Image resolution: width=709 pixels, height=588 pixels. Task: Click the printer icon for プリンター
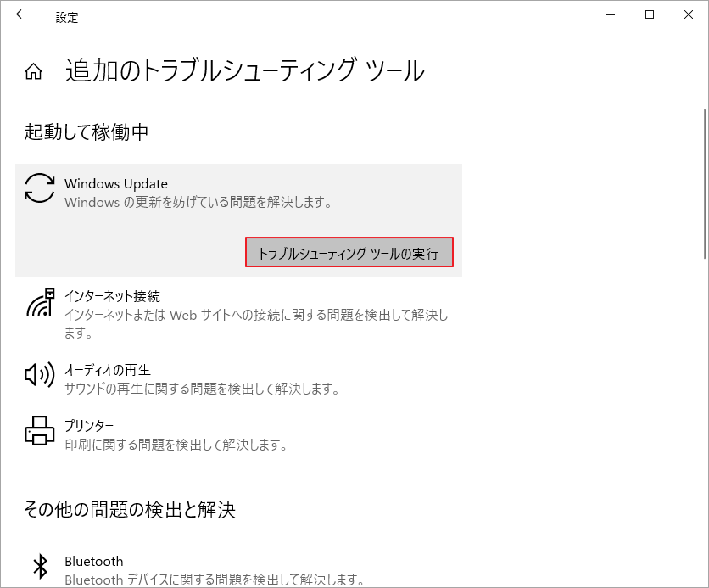(x=39, y=430)
